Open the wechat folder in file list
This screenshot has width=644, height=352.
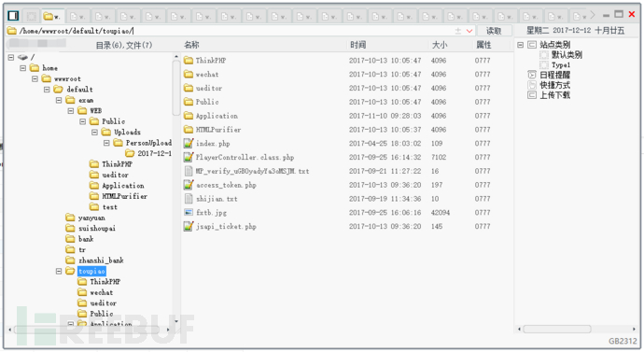(201, 75)
